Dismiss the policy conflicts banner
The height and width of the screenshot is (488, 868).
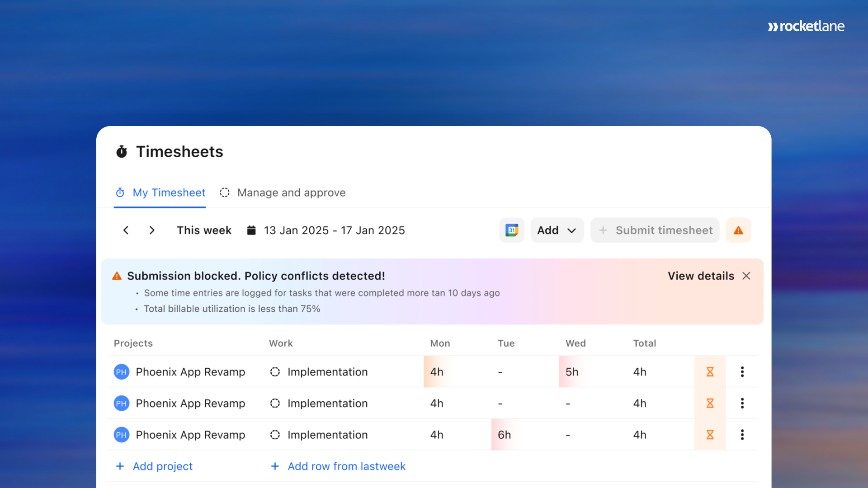(x=746, y=276)
